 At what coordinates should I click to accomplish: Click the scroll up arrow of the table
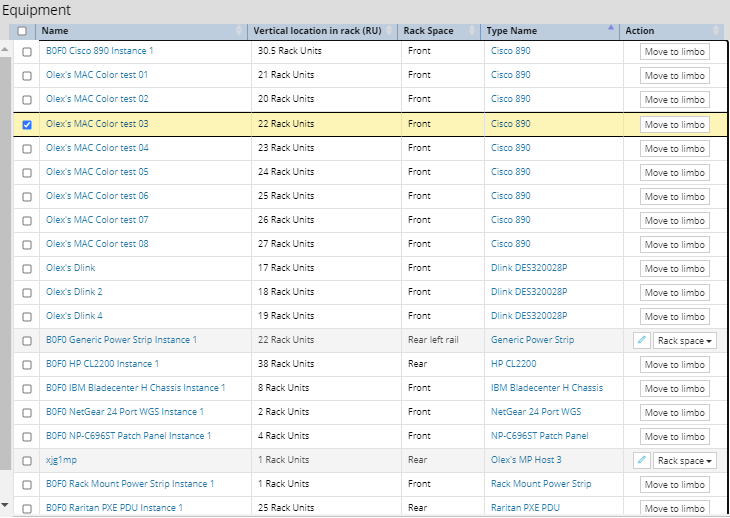point(5,49)
